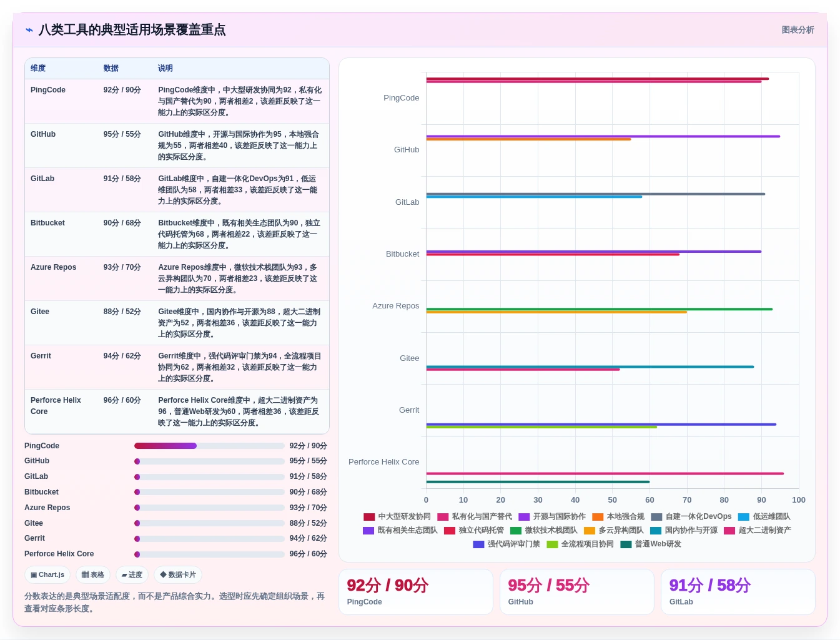Open the PingCode 92分 / 90分 data card
This screenshot has width=840, height=640.
coord(415,592)
